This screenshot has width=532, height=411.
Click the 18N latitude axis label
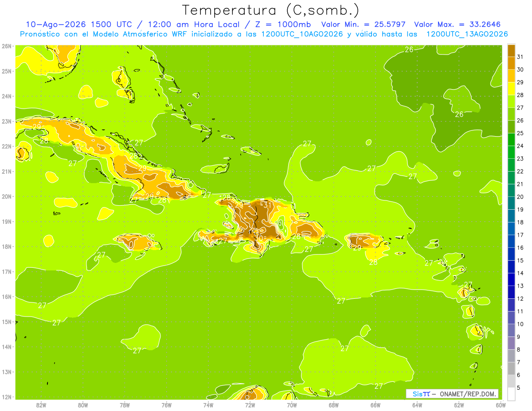(x=7, y=247)
